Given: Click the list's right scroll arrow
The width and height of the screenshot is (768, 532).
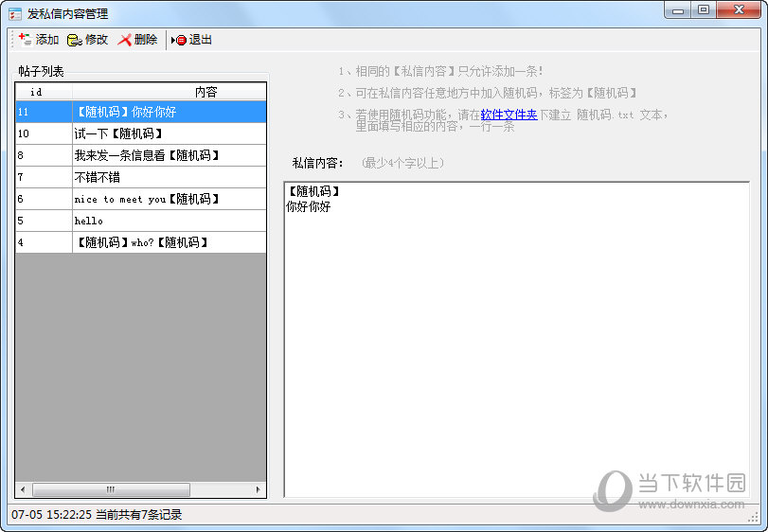Looking at the screenshot, I should [x=259, y=489].
